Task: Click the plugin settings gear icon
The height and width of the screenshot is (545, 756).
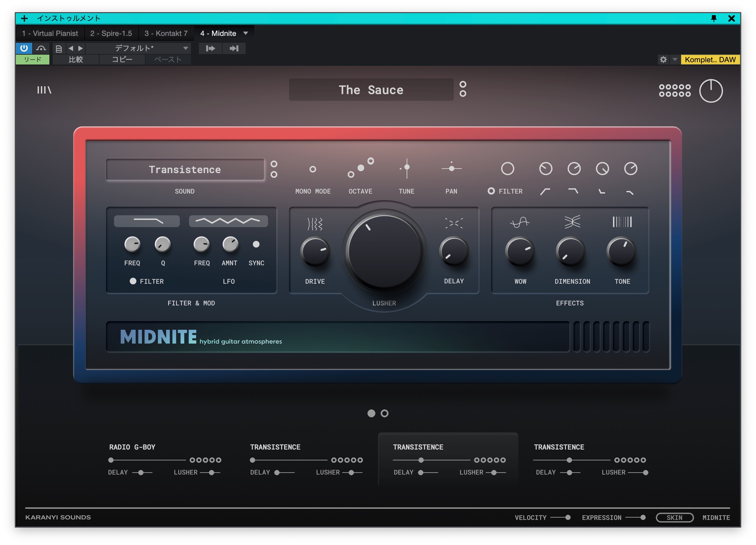Action: [x=663, y=60]
